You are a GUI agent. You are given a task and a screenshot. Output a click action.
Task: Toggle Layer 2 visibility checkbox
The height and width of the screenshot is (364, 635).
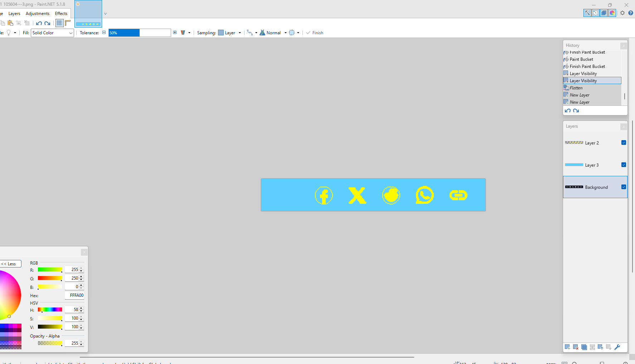click(x=624, y=143)
